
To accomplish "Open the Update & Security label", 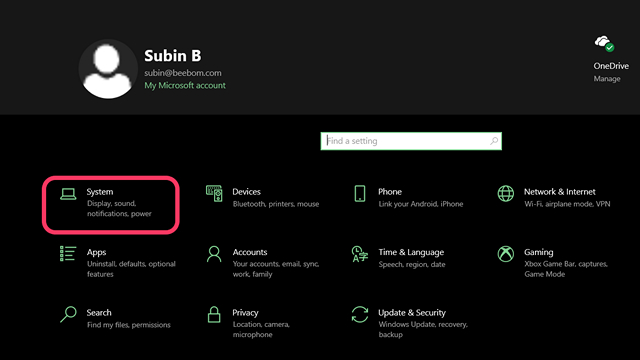I will click(412, 313).
